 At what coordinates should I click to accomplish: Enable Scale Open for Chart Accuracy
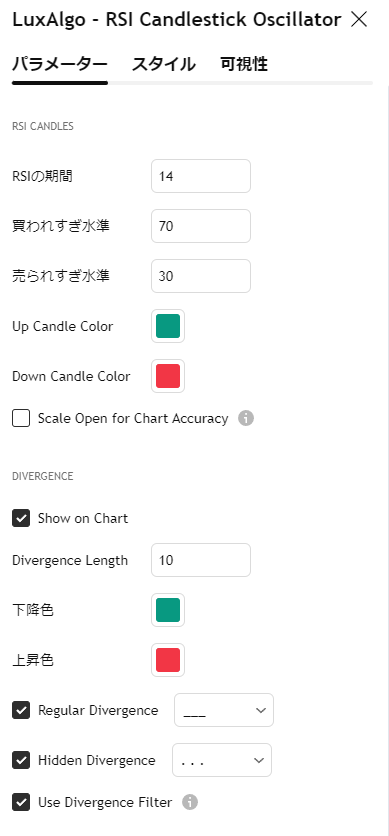click(x=21, y=419)
